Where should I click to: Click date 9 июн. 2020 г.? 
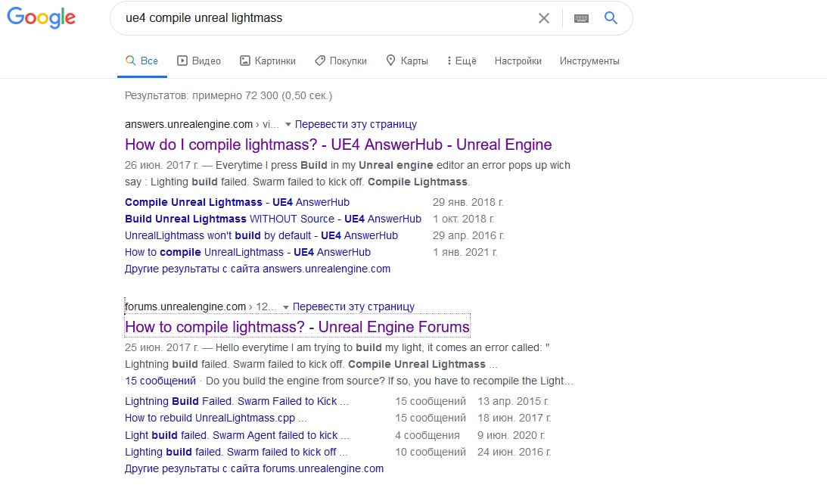(511, 435)
